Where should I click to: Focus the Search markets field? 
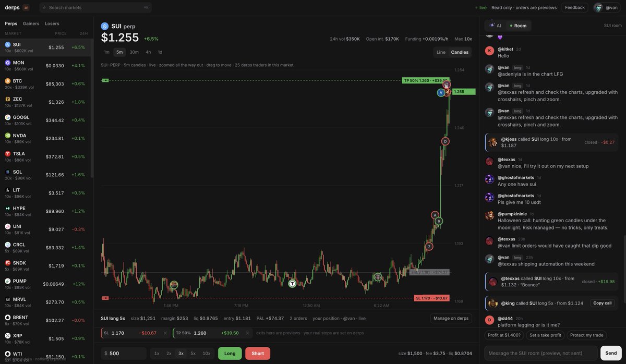95,7
